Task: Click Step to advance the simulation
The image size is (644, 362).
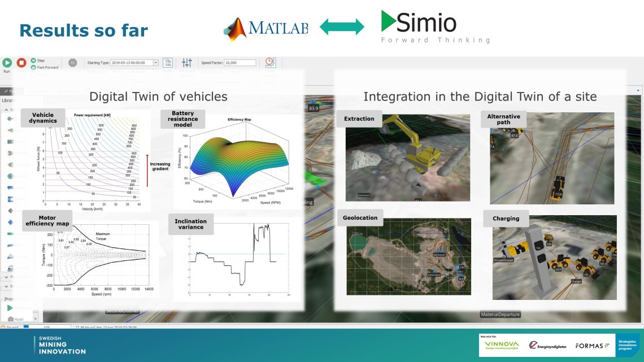Action: coord(38,60)
